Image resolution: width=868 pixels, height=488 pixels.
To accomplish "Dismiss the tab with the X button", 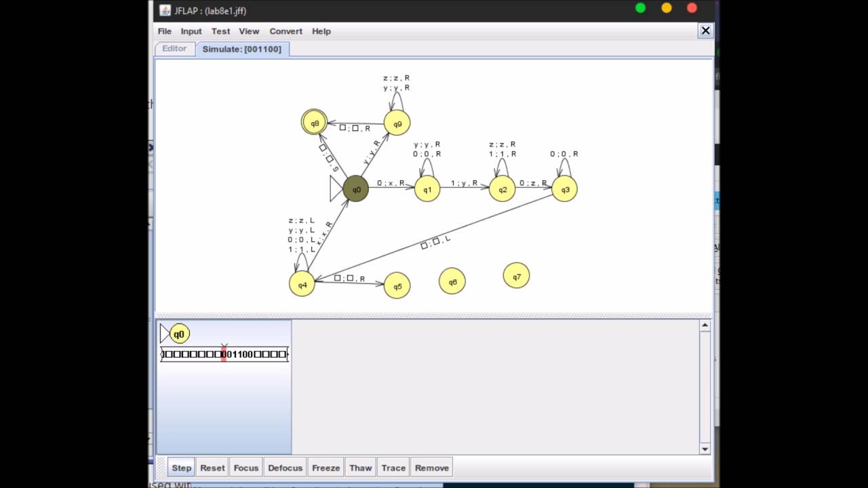I will pyautogui.click(x=705, y=30).
